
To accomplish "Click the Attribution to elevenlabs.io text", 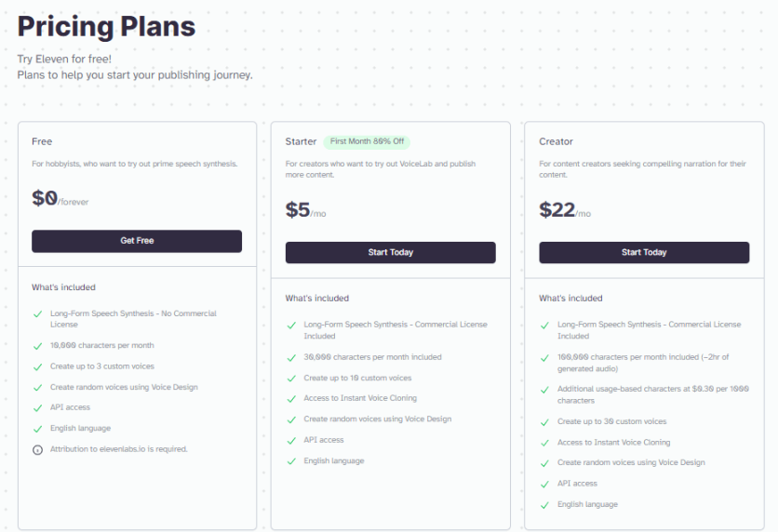I will [x=119, y=449].
